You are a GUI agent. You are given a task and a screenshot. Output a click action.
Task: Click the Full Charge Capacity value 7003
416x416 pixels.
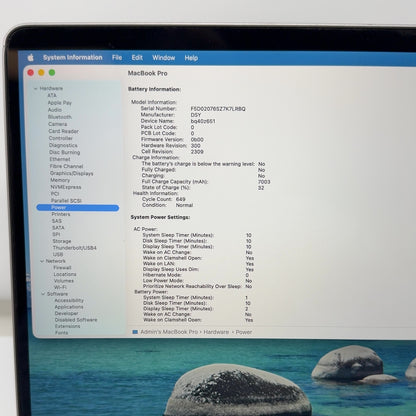264,182
